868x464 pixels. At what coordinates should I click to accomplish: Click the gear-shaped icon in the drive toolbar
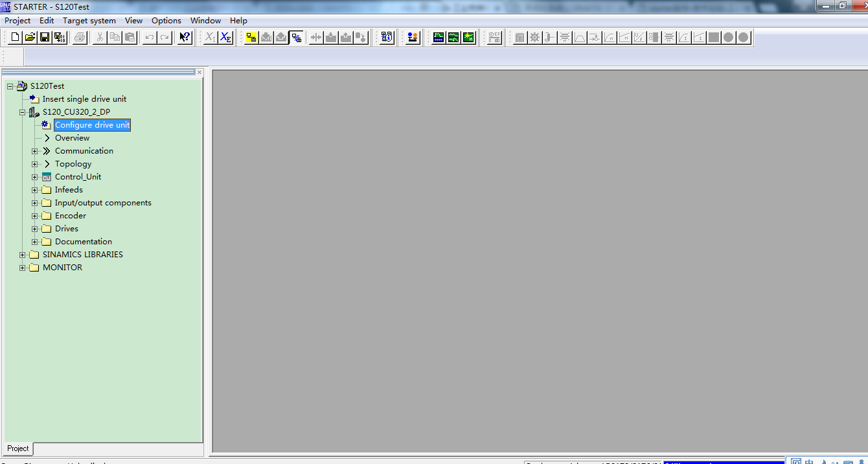coord(534,38)
